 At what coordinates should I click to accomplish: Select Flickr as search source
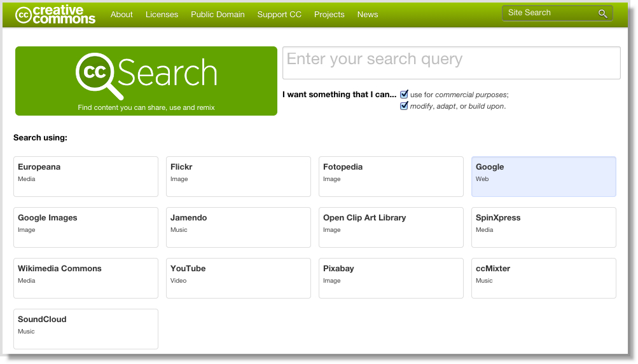pyautogui.click(x=239, y=177)
